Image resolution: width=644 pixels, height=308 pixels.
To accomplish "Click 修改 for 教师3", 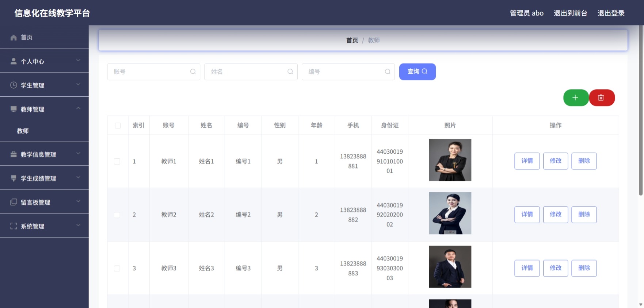I will (x=556, y=268).
